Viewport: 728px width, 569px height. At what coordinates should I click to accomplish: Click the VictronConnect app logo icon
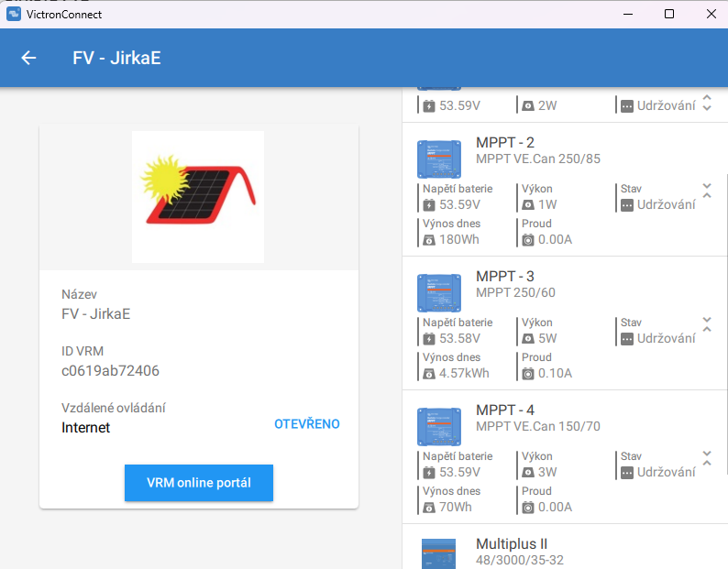pyautogui.click(x=14, y=14)
